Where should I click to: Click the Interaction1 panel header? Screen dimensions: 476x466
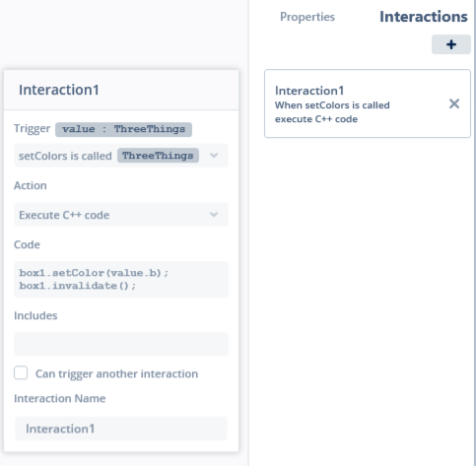(121, 90)
